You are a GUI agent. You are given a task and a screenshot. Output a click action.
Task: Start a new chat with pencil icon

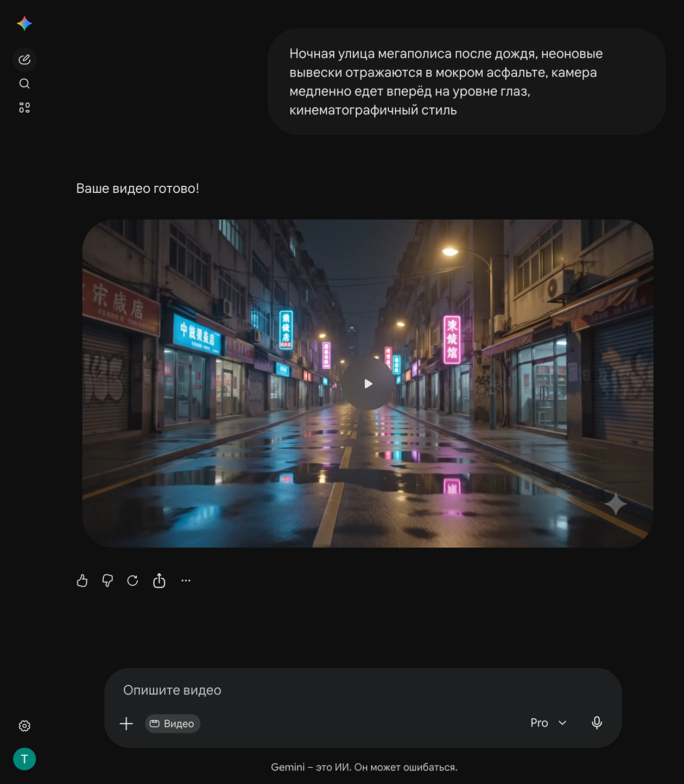[24, 59]
